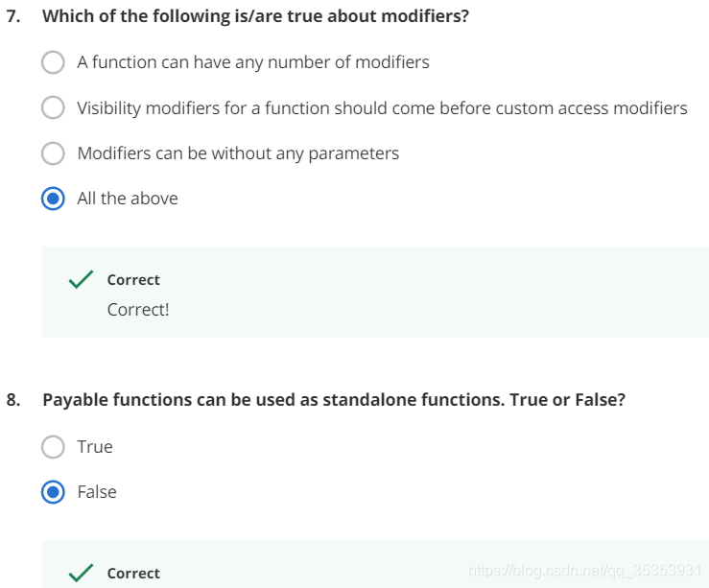
Task: Select the True radio button
Action: (x=53, y=447)
